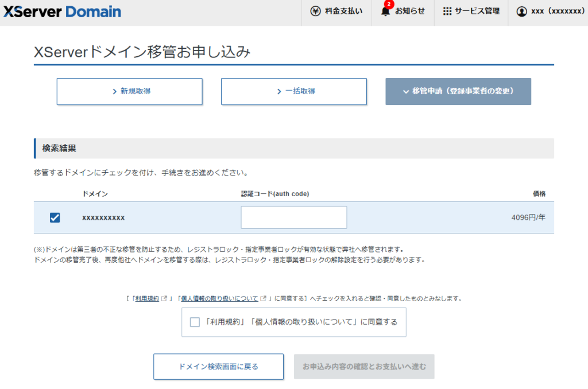Click the yen payment icon
Image resolution: width=588 pixels, height=389 pixels.
pyautogui.click(x=315, y=11)
